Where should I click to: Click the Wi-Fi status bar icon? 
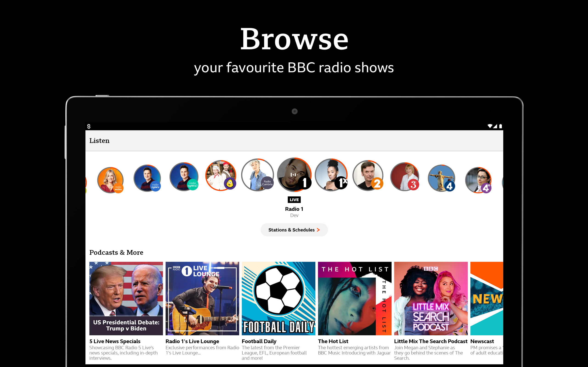[490, 126]
